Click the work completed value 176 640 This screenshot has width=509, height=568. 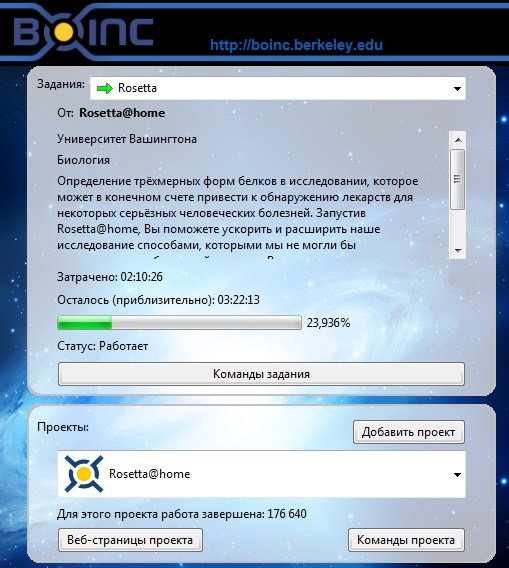287,514
